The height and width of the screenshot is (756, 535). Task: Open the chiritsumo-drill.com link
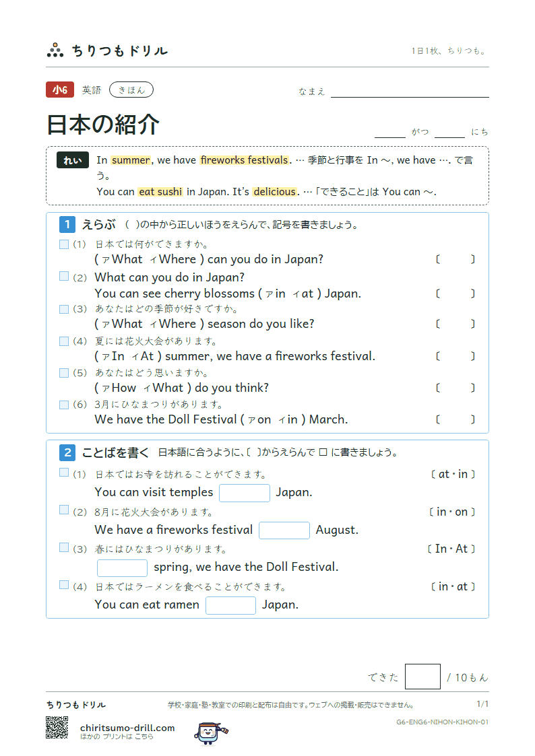[127, 728]
